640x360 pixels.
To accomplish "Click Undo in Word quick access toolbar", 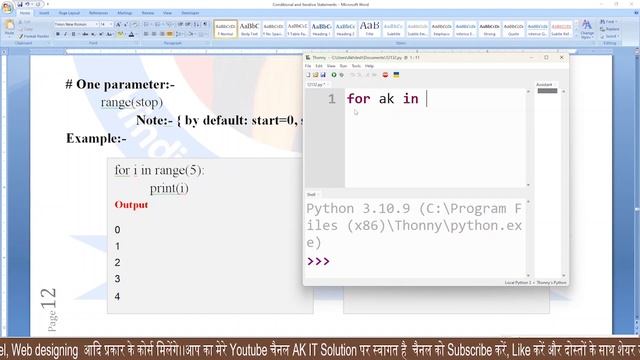I will (x=28, y=4).
